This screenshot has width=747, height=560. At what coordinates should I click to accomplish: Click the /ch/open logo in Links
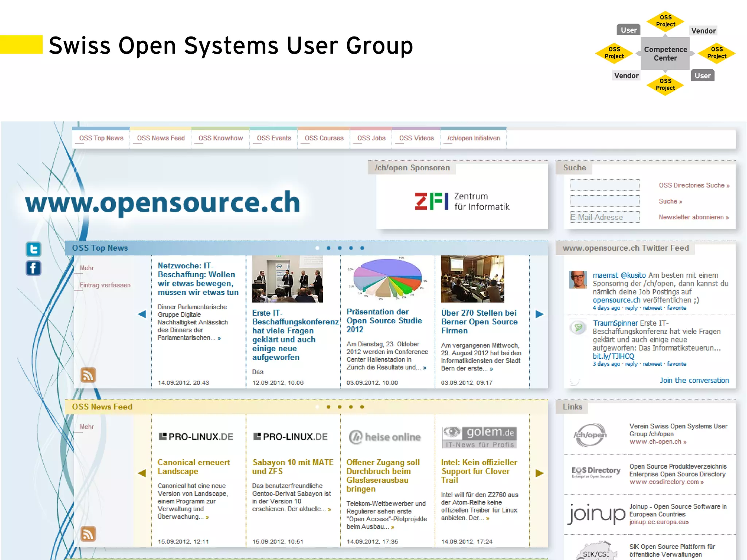(590, 435)
